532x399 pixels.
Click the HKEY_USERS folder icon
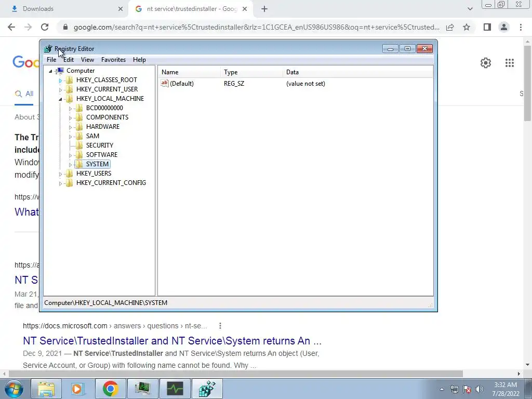point(70,174)
